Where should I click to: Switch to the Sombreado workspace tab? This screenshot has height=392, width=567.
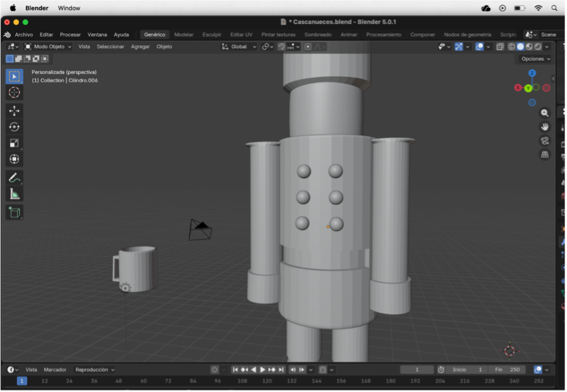[317, 34]
